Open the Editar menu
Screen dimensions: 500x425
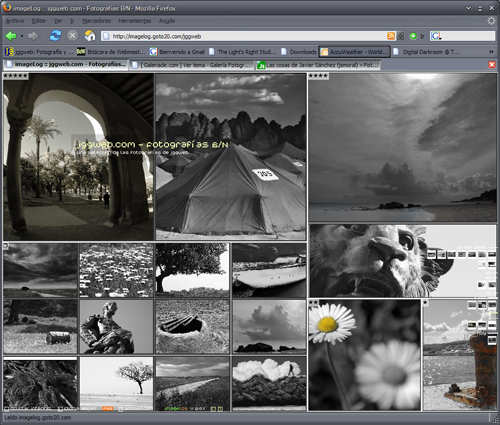(39, 21)
